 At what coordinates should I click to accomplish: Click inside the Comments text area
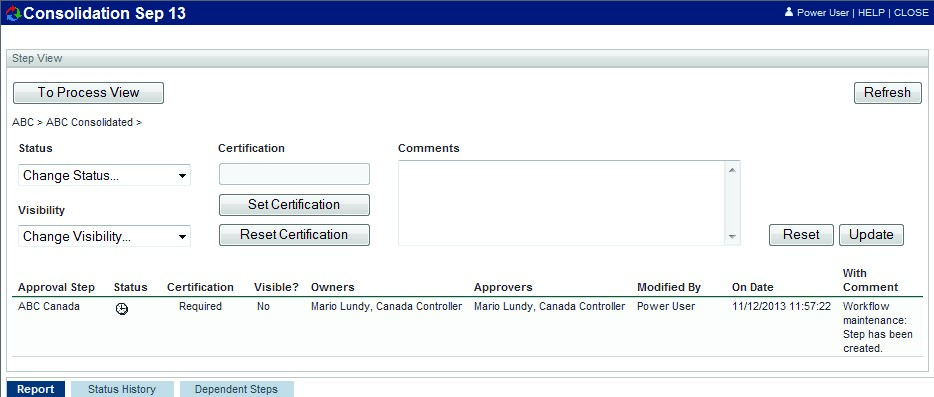pos(562,203)
